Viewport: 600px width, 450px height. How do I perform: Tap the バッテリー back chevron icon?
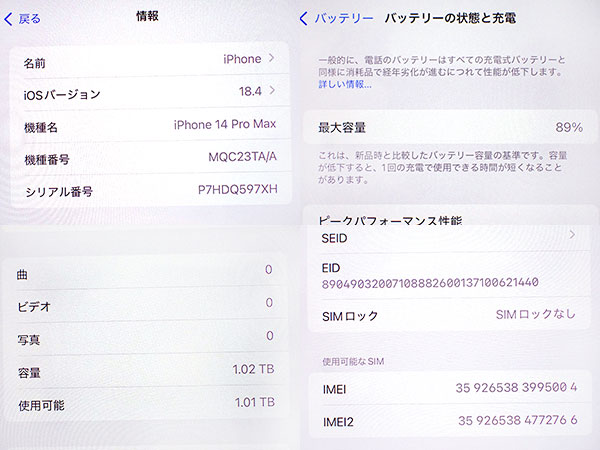click(304, 18)
